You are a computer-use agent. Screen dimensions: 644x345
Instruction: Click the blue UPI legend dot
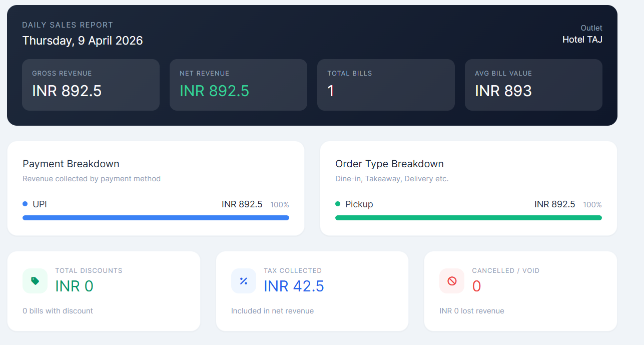pyautogui.click(x=25, y=204)
